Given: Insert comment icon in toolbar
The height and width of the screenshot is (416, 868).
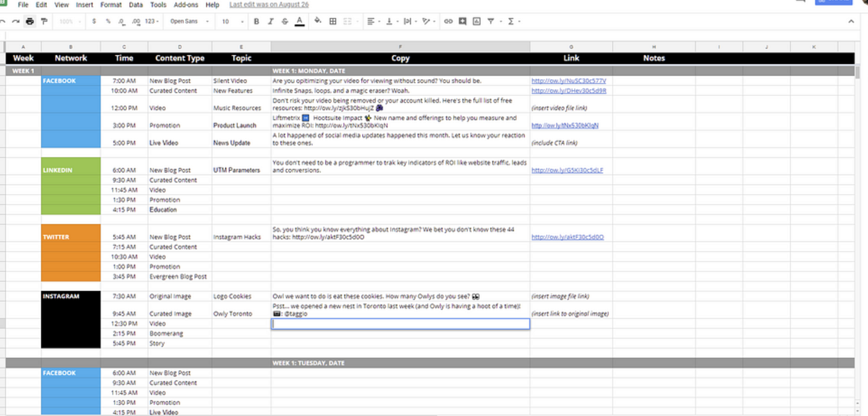Looking at the screenshot, I should coord(462,21).
